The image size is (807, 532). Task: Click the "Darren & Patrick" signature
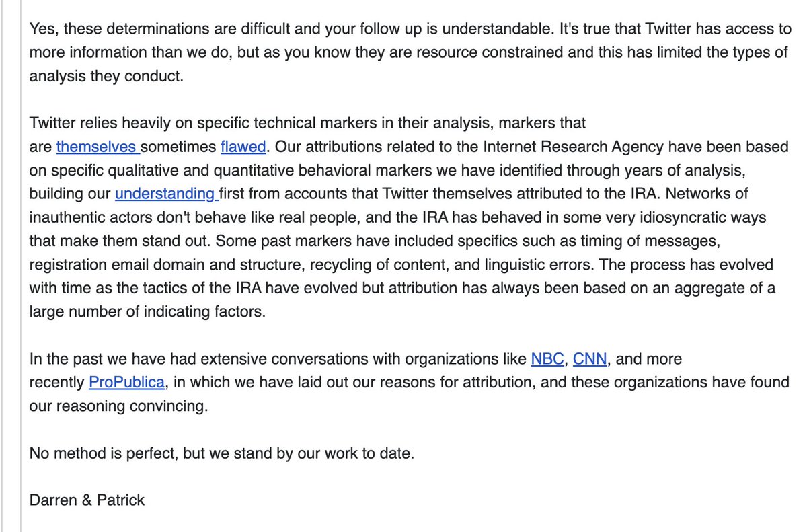[87, 500]
